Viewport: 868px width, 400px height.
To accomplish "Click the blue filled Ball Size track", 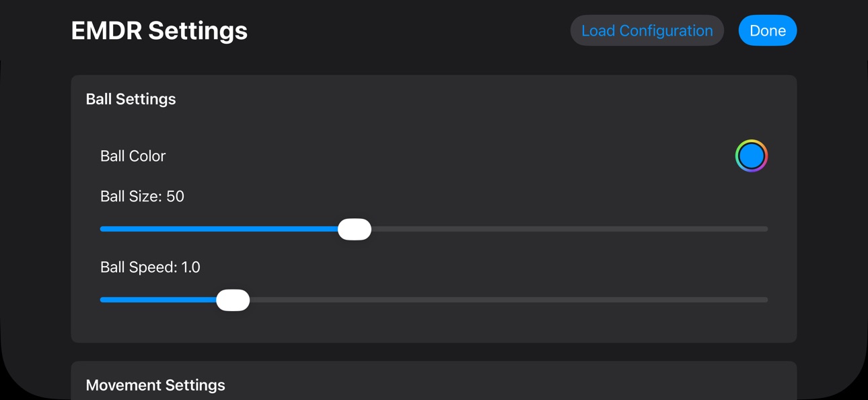I will (219, 229).
